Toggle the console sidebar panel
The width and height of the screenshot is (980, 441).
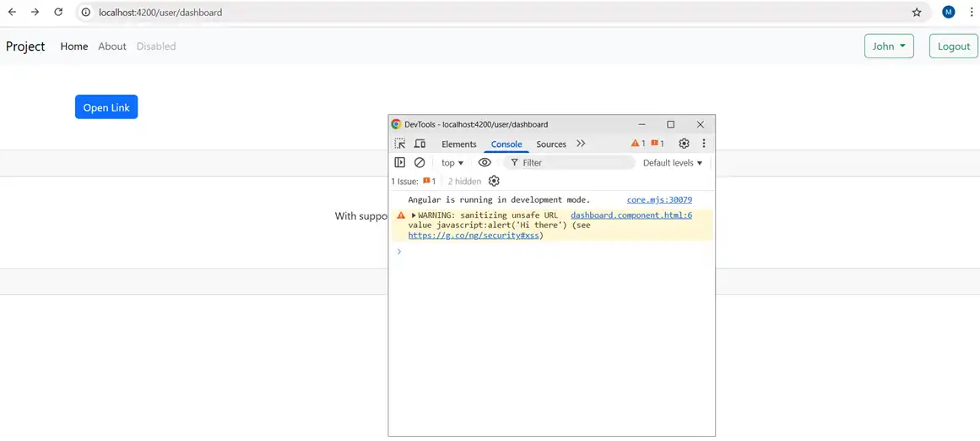[x=400, y=162]
